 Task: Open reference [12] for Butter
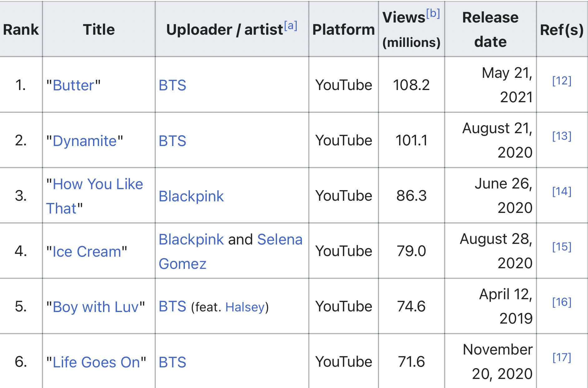pyautogui.click(x=562, y=81)
